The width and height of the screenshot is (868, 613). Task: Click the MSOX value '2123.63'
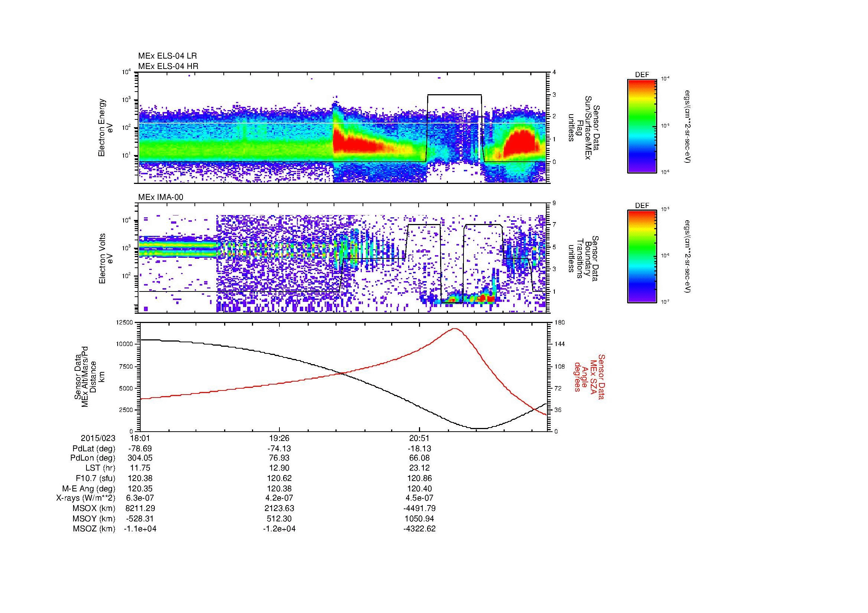[x=279, y=508]
